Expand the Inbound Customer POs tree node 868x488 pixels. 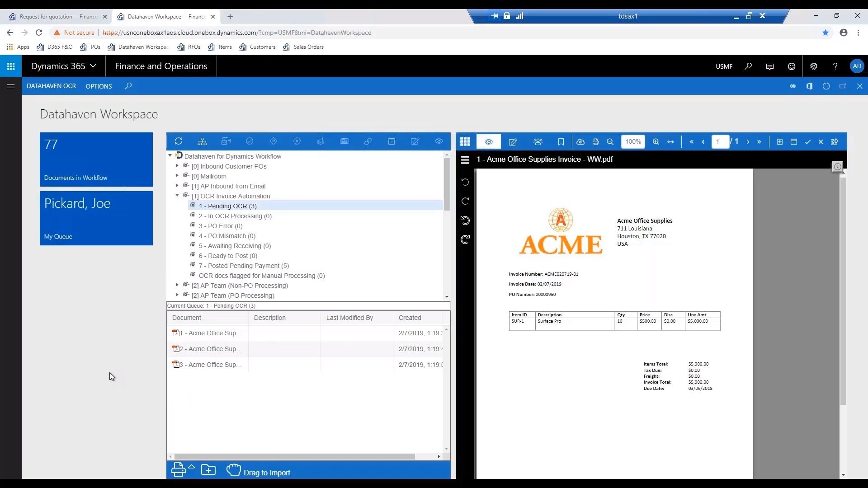tap(177, 166)
